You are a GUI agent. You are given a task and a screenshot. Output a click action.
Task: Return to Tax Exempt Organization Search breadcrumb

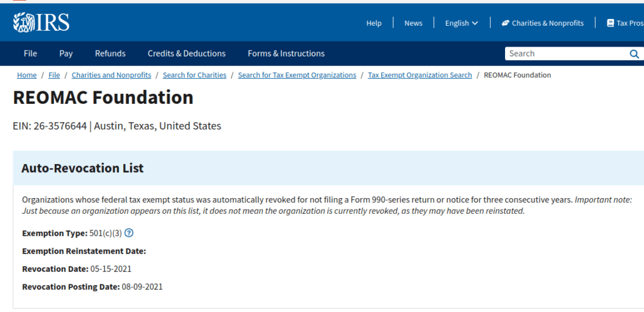[419, 75]
